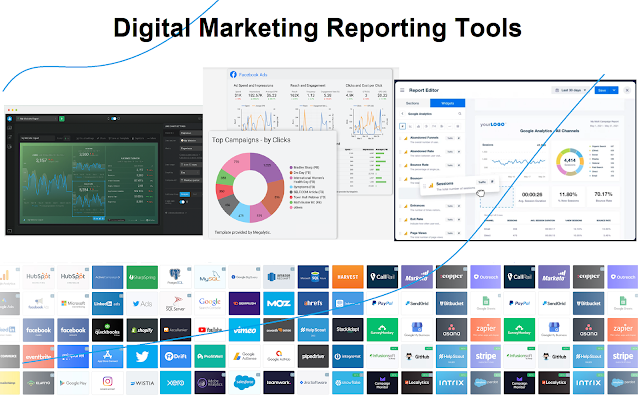640x400 pixels.
Task: Choose the Pipedrive tile
Action: 313,356
